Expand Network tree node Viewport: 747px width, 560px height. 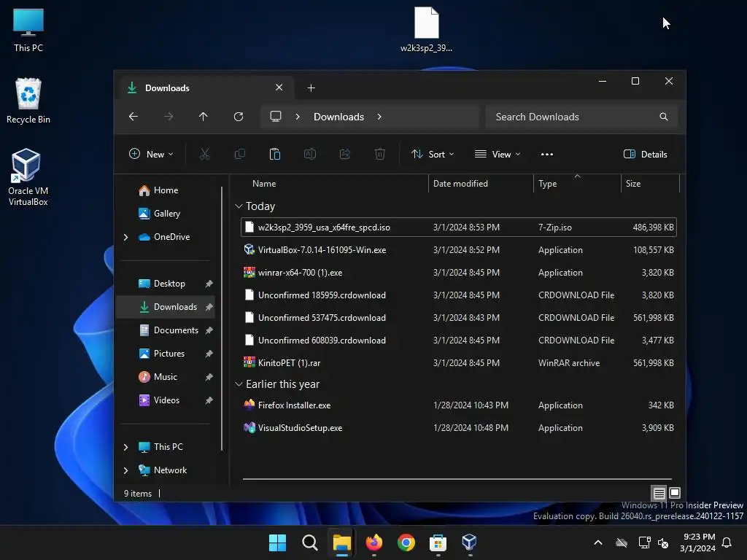(x=125, y=470)
